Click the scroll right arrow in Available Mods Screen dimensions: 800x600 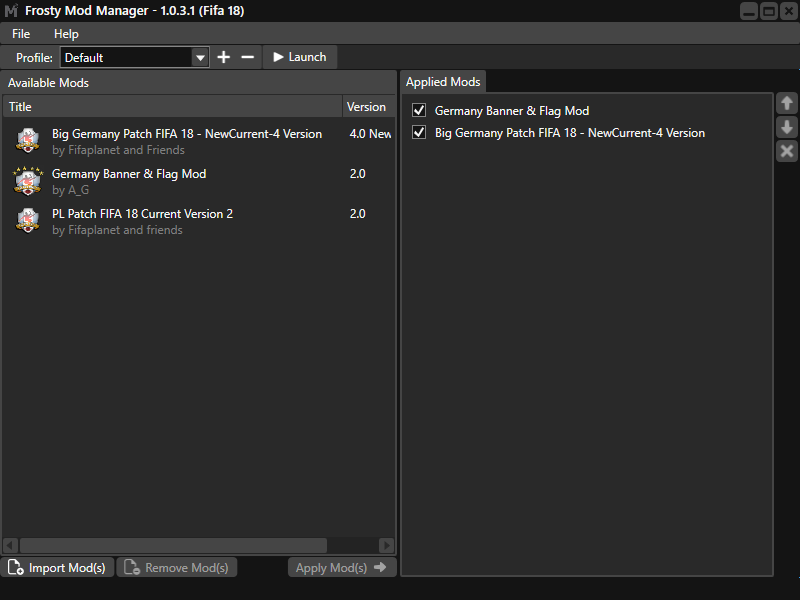[387, 545]
